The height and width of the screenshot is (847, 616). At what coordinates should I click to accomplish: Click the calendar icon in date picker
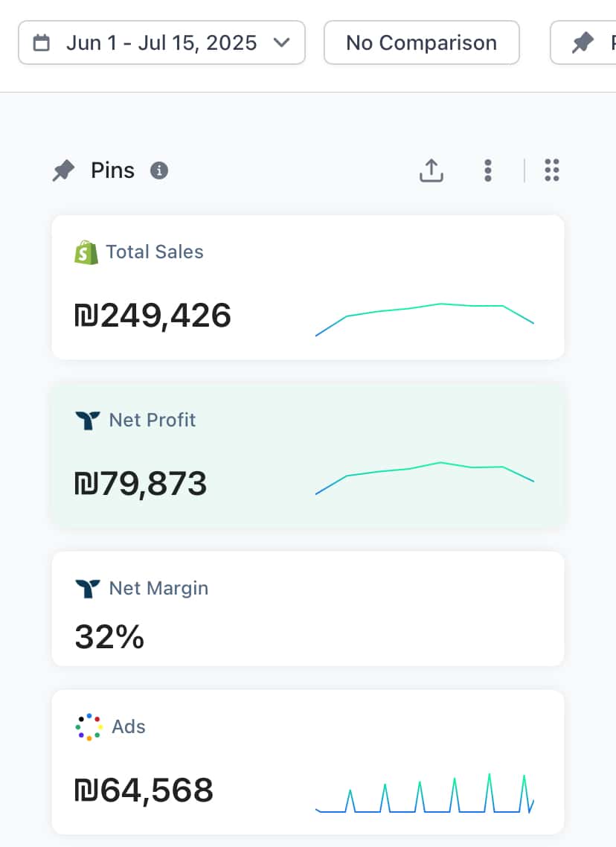(42, 43)
